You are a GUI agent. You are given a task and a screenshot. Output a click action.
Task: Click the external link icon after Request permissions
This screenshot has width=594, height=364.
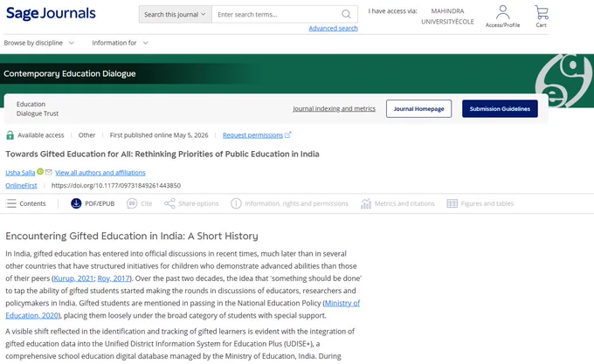[288, 134]
